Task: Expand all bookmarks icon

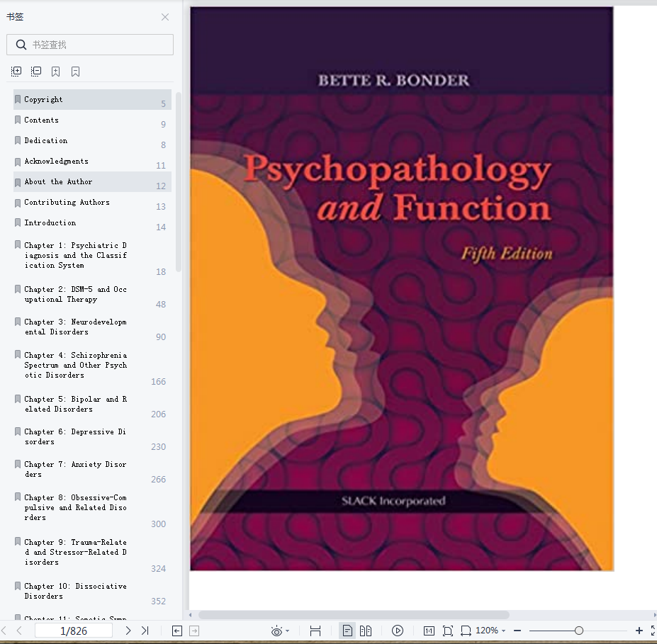Action: click(16, 71)
